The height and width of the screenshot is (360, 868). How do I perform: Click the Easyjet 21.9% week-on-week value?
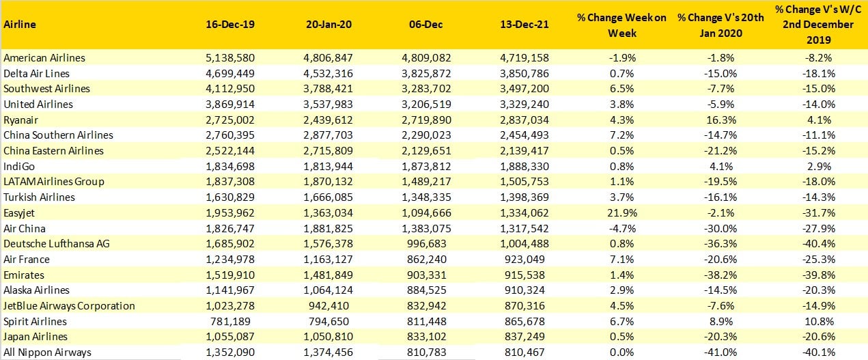[621, 212]
